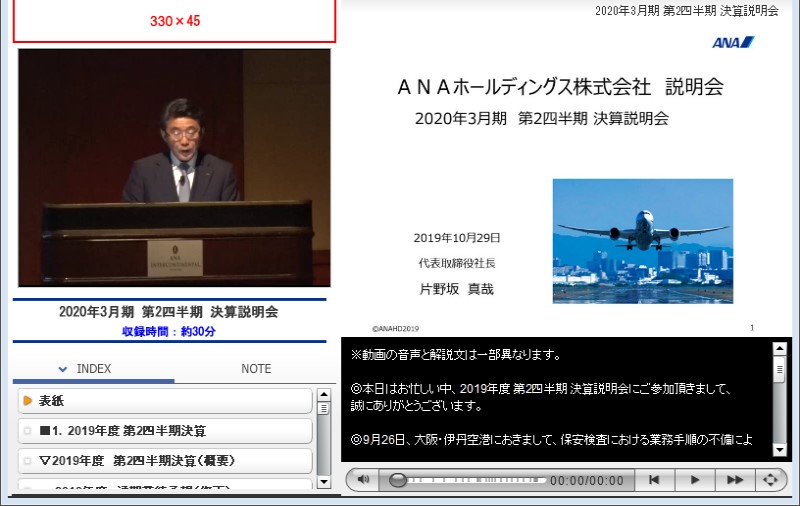This screenshot has height=506, width=800.
Task: Click the transcript scrollbar thumb
Action: [780, 368]
